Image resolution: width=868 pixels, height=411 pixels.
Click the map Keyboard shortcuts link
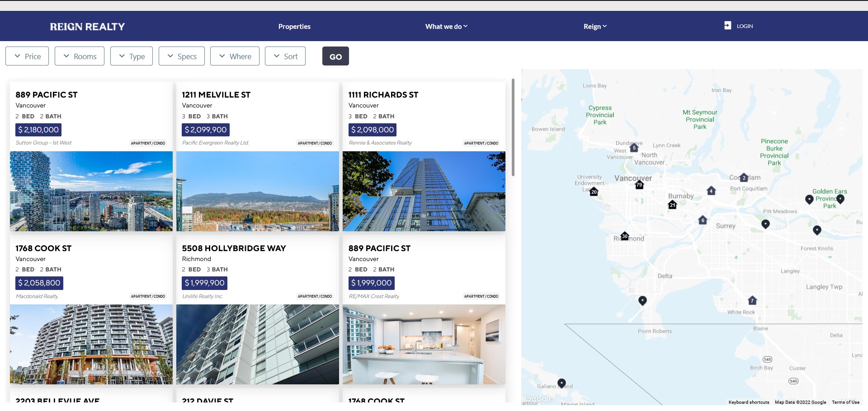coord(749,402)
